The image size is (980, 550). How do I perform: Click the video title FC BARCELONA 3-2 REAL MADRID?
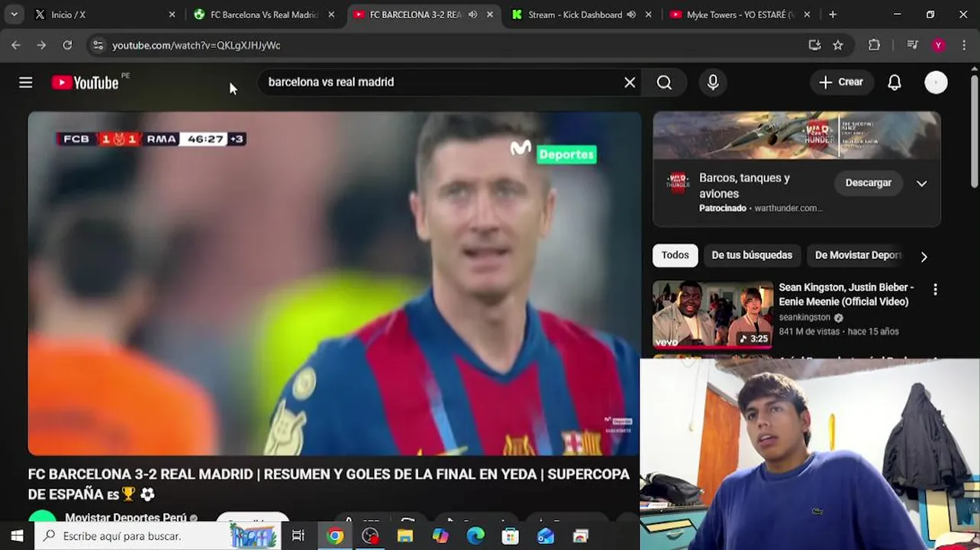[329, 484]
